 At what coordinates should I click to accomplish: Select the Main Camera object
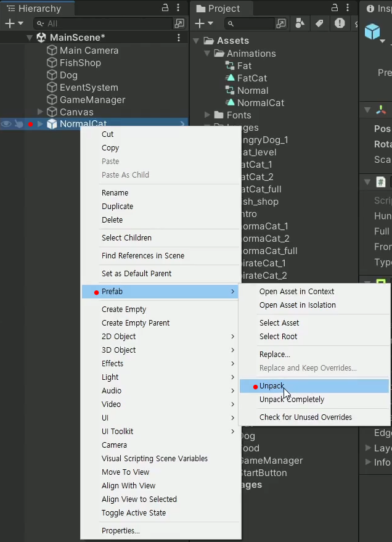click(89, 51)
